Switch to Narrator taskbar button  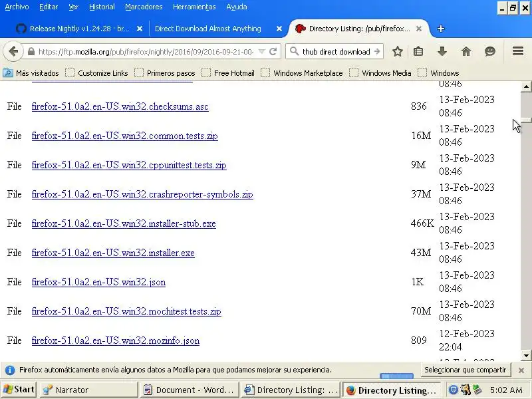click(89, 390)
